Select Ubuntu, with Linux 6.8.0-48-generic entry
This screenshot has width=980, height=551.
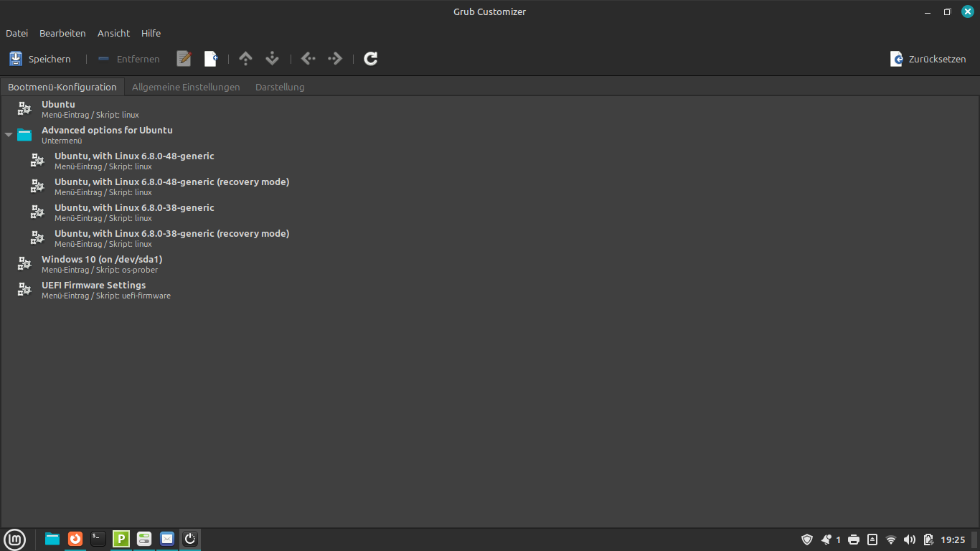[490, 161]
